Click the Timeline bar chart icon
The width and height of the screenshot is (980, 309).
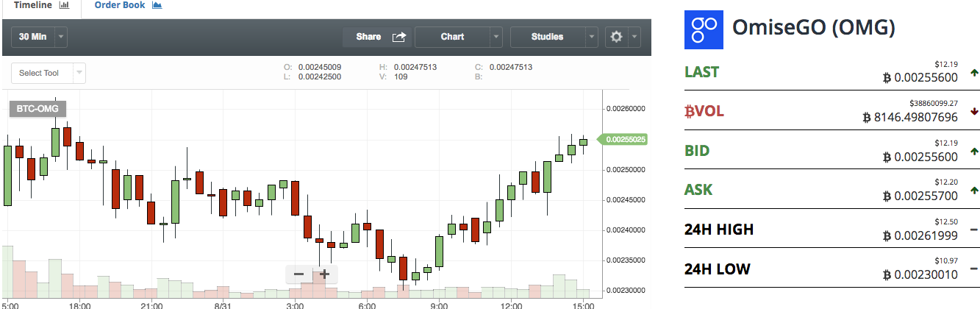point(63,4)
